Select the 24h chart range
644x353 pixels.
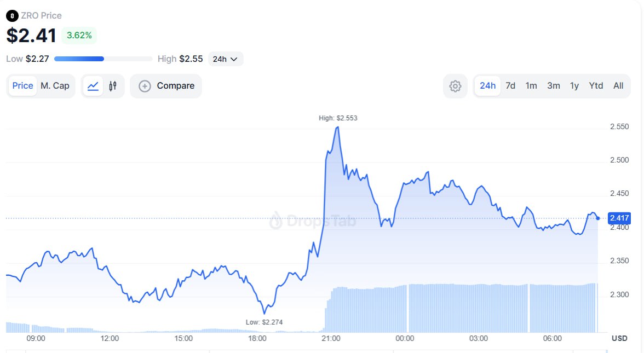coord(487,86)
